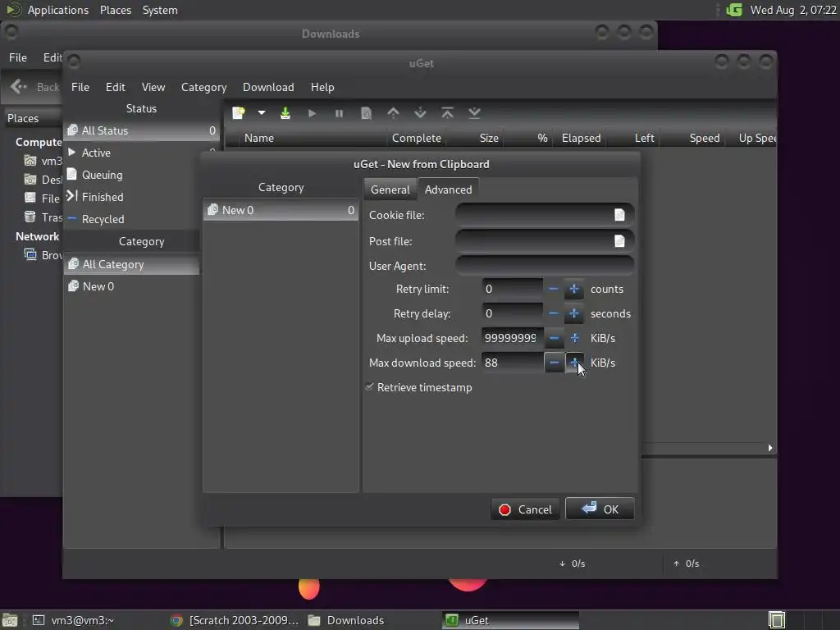Screen dimensions: 840x630
Task: Click the move to top toolbar icon
Action: [x=447, y=113]
